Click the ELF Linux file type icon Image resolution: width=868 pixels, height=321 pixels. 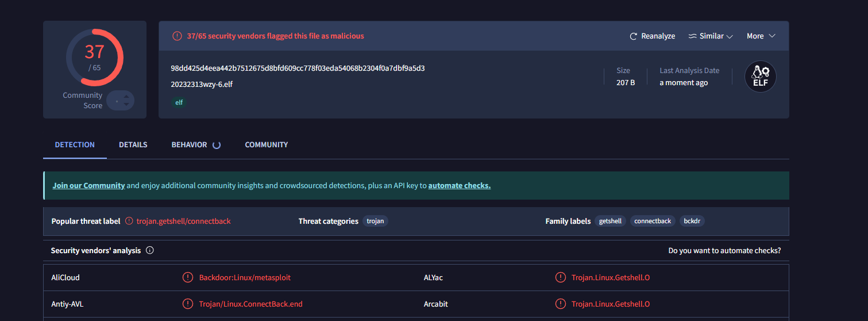[760, 77]
